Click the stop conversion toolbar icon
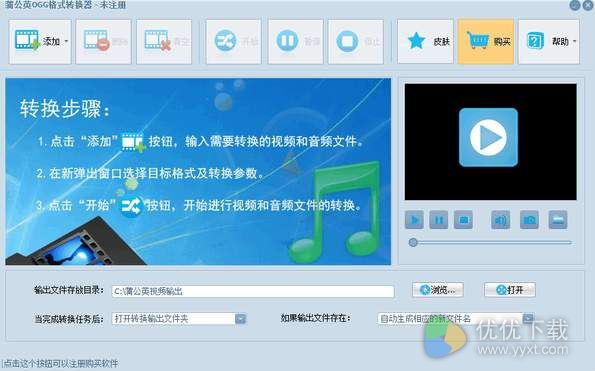 coord(347,41)
